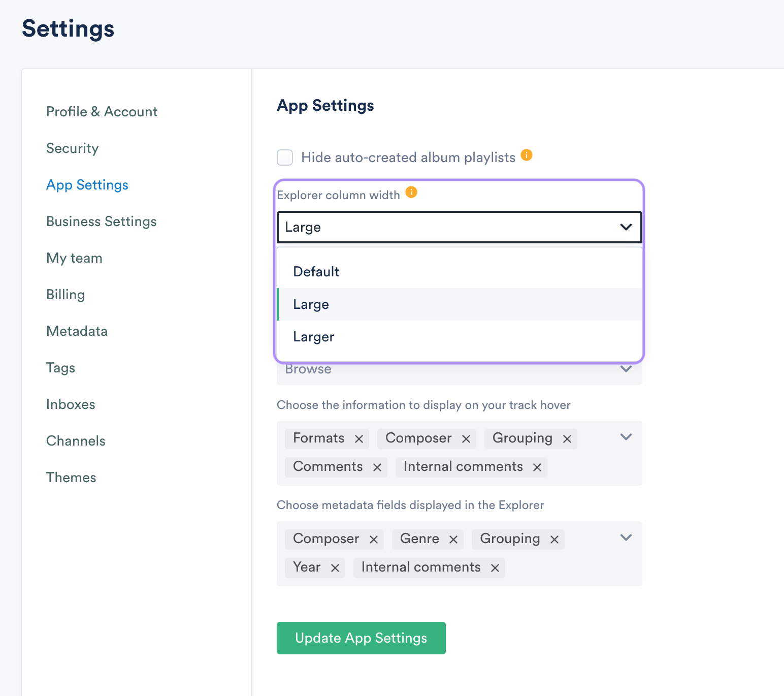
Task: Open Themes settings
Action: 71,478
